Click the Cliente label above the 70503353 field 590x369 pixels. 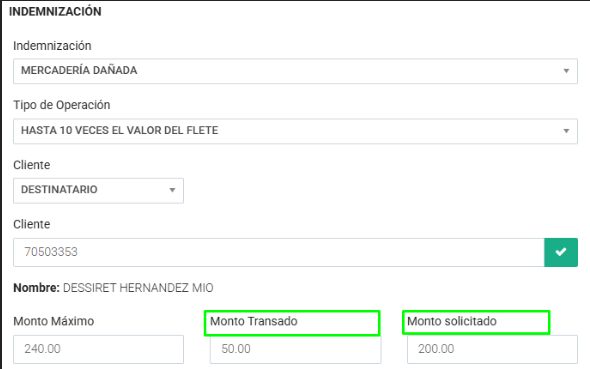coord(32,224)
